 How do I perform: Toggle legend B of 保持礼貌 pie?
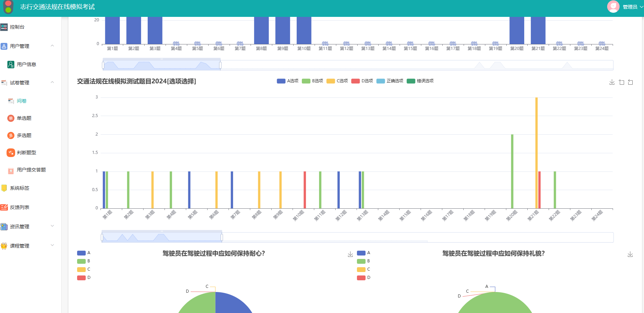[363, 261]
